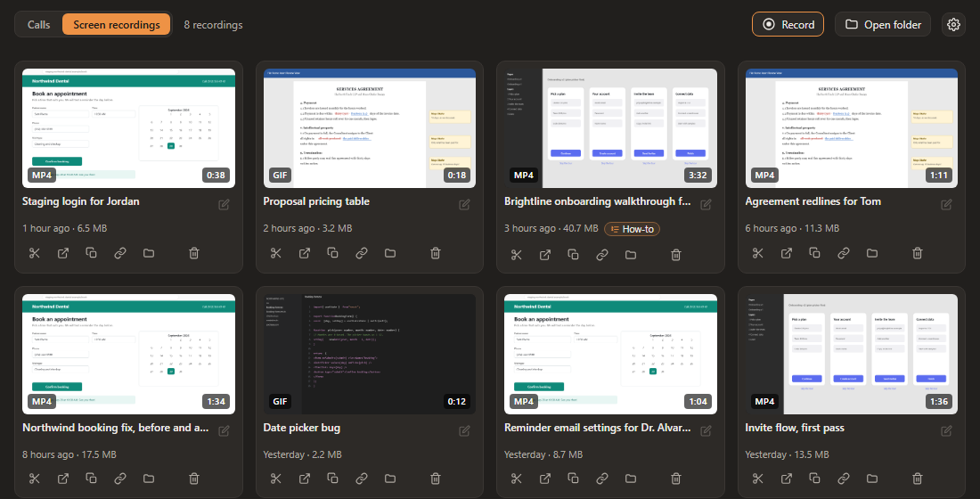Delete the Staging login for Jordan recording
980x499 pixels.
[193, 253]
